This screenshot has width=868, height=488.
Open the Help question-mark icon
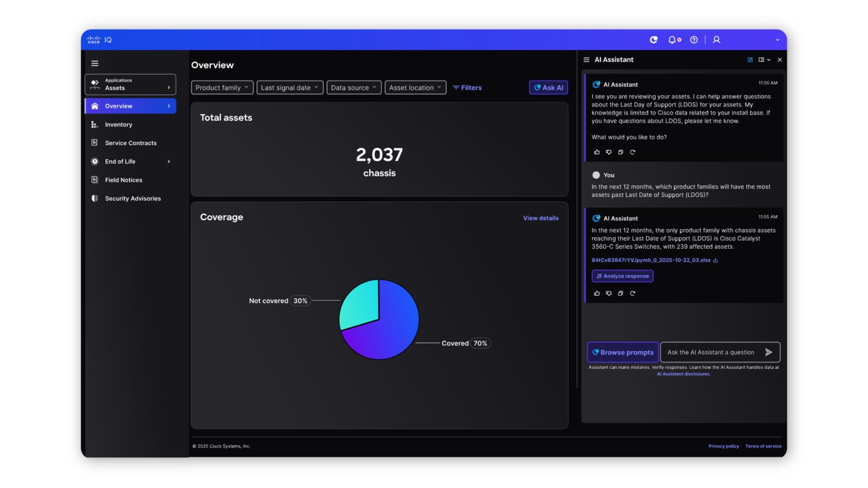[x=694, y=39]
